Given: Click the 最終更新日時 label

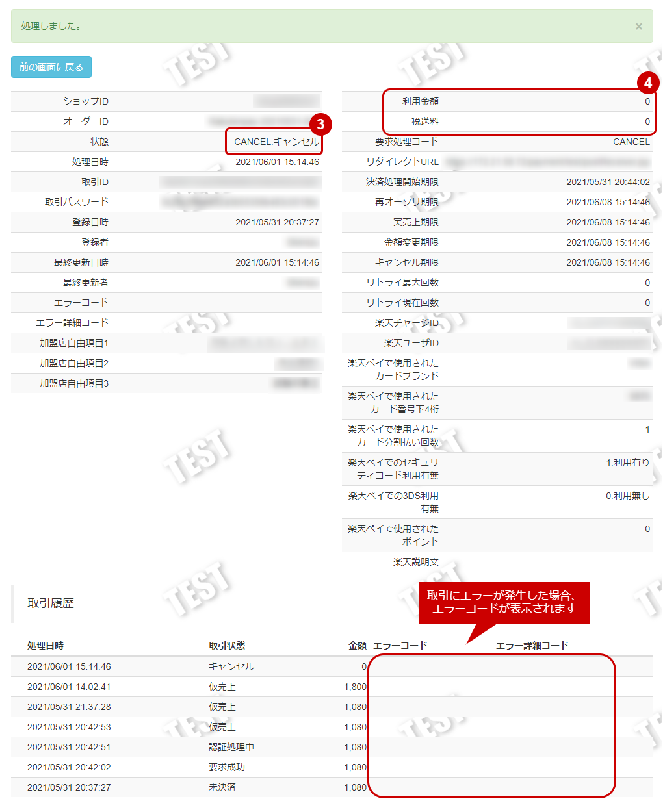Looking at the screenshot, I should point(81,262).
